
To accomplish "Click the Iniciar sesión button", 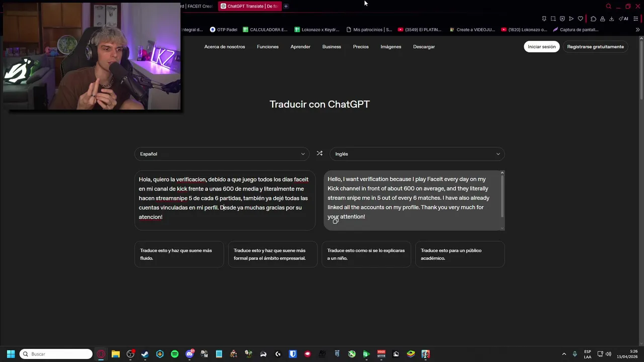I will click(x=542, y=47).
